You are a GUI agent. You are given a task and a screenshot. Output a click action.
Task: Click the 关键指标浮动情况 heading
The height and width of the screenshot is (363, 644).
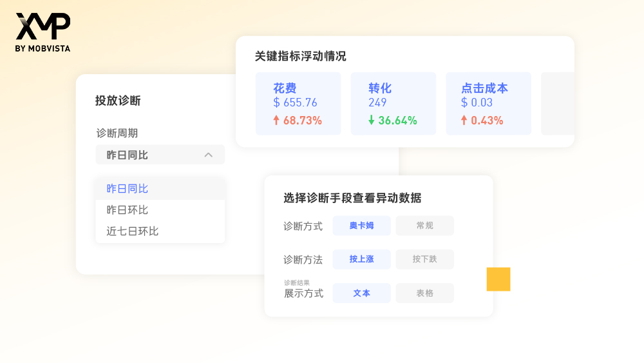click(300, 56)
